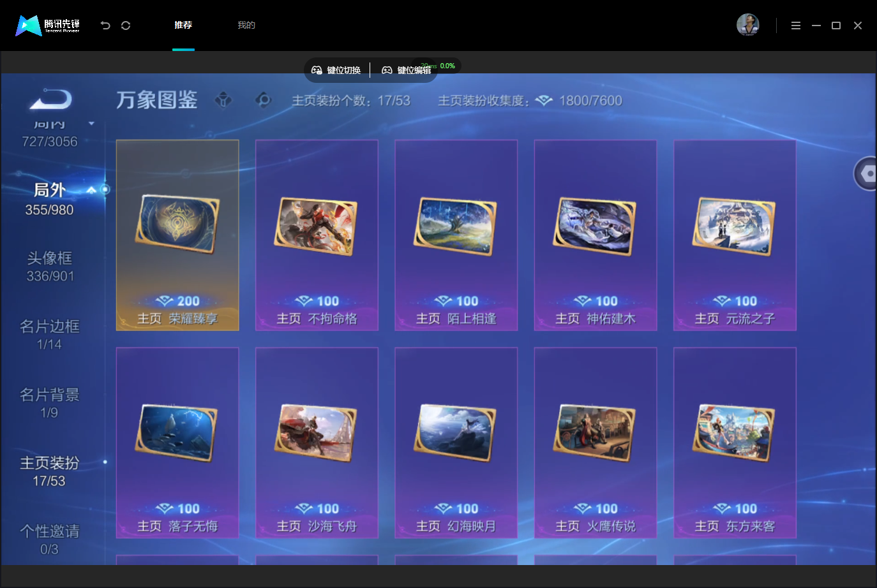Image resolution: width=877 pixels, height=588 pixels.
Task: Open the 东方来客 homepage card
Action: pyautogui.click(x=735, y=443)
